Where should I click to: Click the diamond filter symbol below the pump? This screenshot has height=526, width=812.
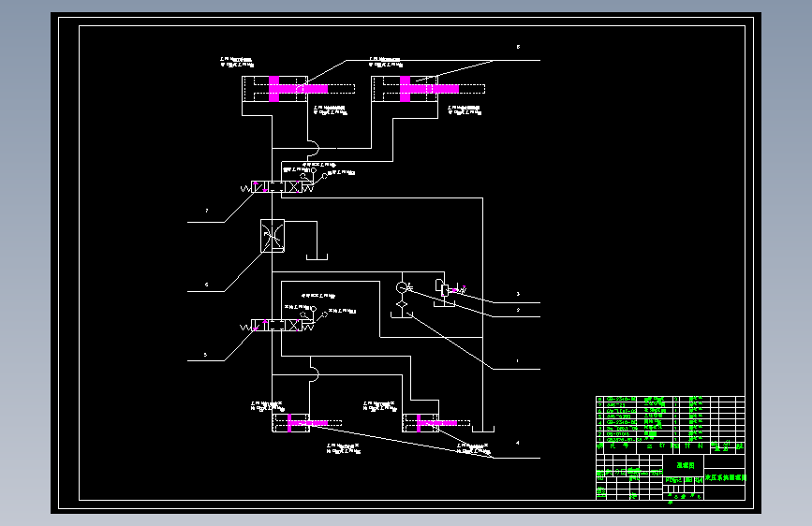402,304
